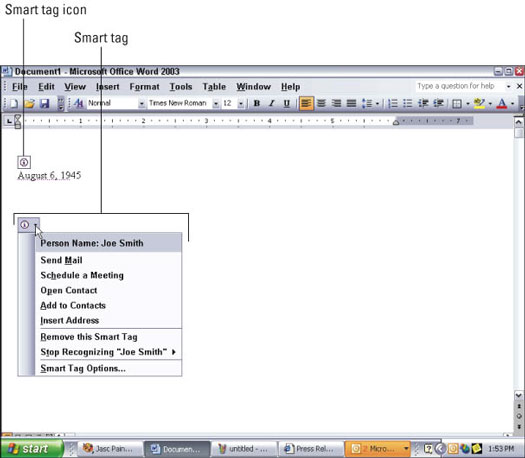Click the ruler tab selector button

click(9, 121)
